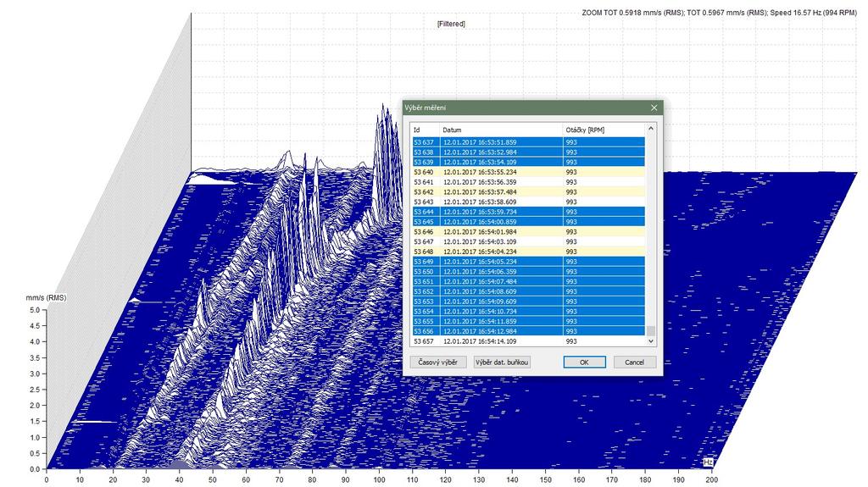The image size is (868, 487).
Task: Select measurement row 53 656
Action: (x=529, y=331)
